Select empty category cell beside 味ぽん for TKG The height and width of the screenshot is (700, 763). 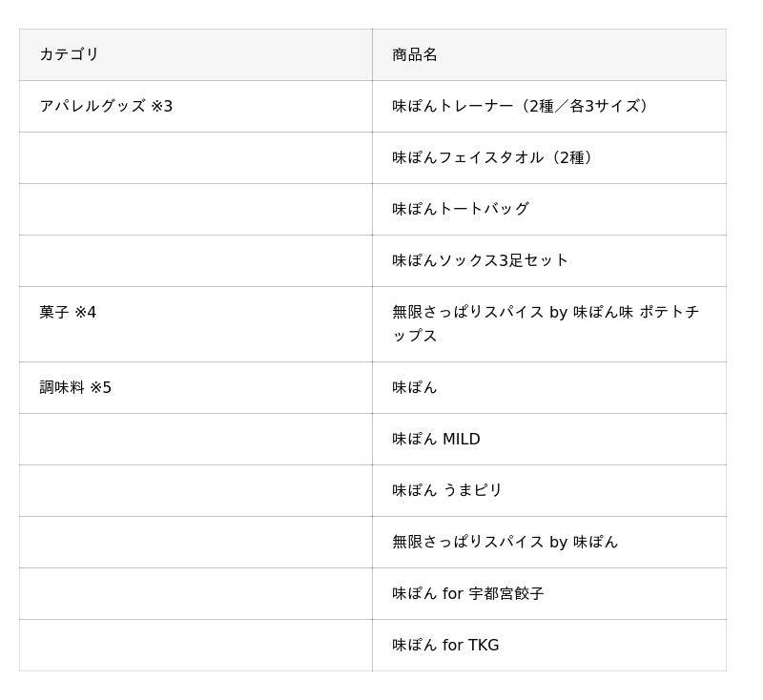click(x=196, y=645)
